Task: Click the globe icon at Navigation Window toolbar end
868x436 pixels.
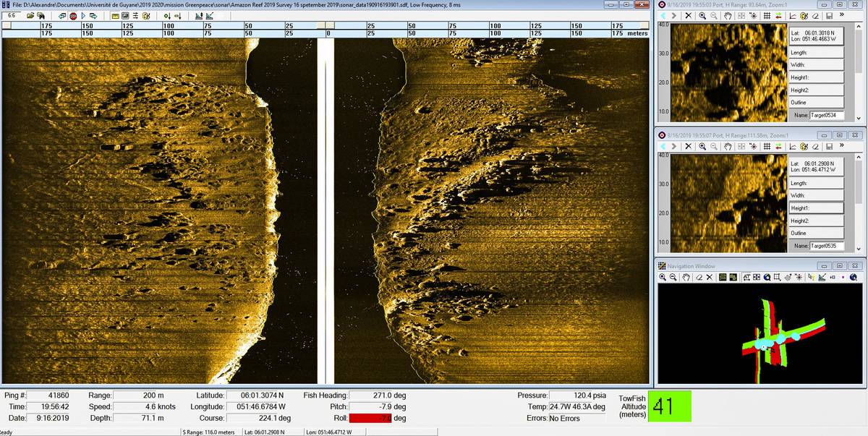Action: pos(854,277)
